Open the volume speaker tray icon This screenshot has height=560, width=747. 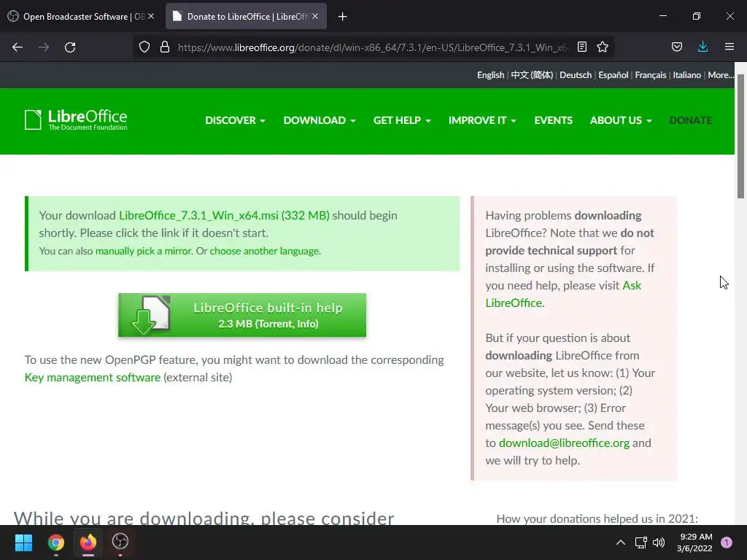pos(659,542)
